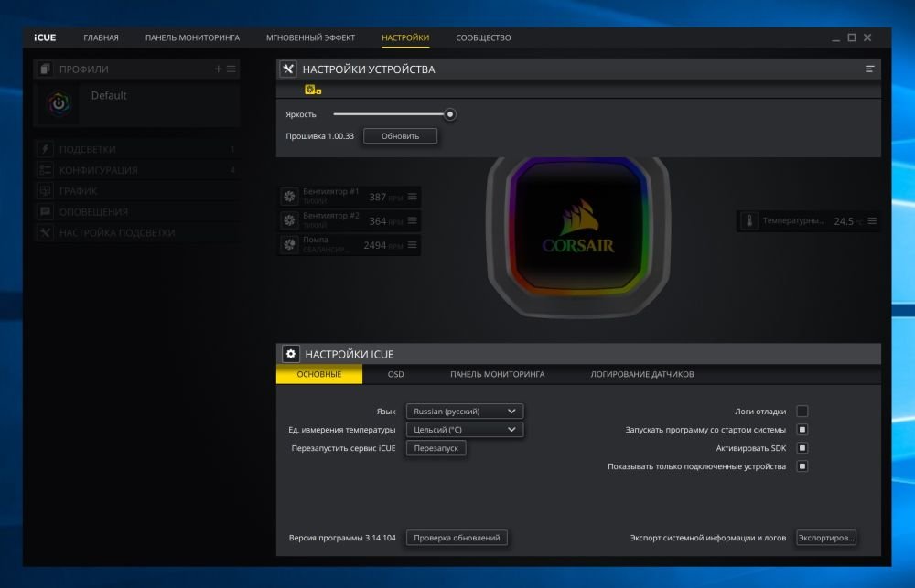The height and width of the screenshot is (588, 915).
Task: Open the device settings panel menu icon
Action: click(869, 69)
